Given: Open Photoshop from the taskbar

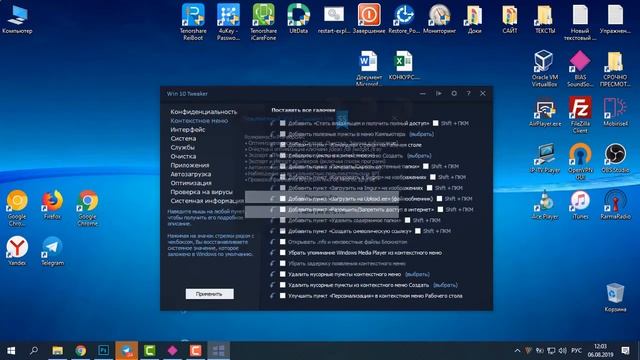Looking at the screenshot, I should coord(104,350).
